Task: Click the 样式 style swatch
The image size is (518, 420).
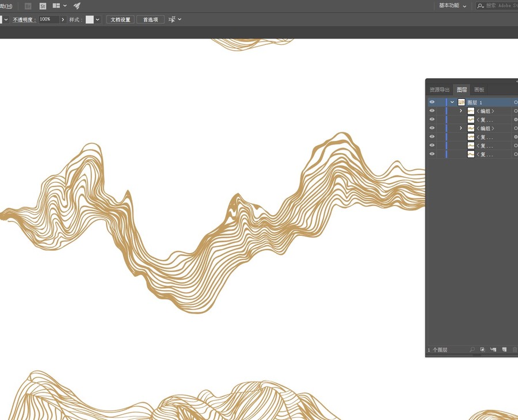Action: [90, 20]
